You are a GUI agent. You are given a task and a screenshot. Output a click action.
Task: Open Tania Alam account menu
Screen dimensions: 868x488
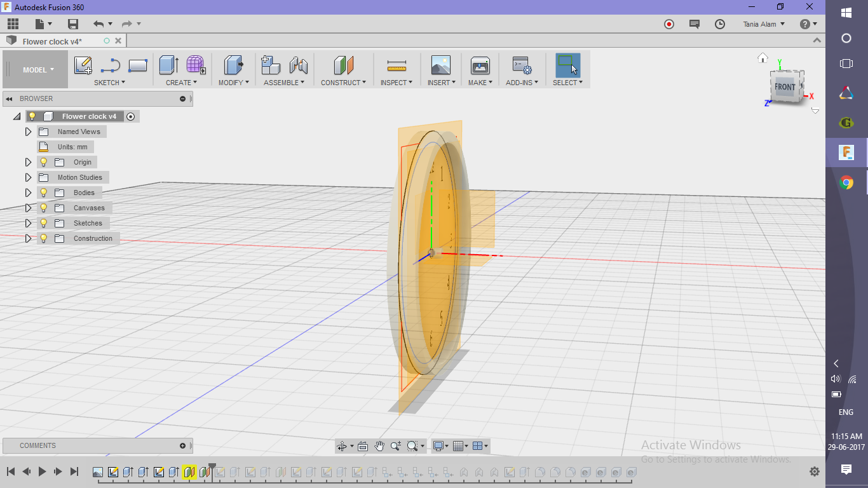764,24
